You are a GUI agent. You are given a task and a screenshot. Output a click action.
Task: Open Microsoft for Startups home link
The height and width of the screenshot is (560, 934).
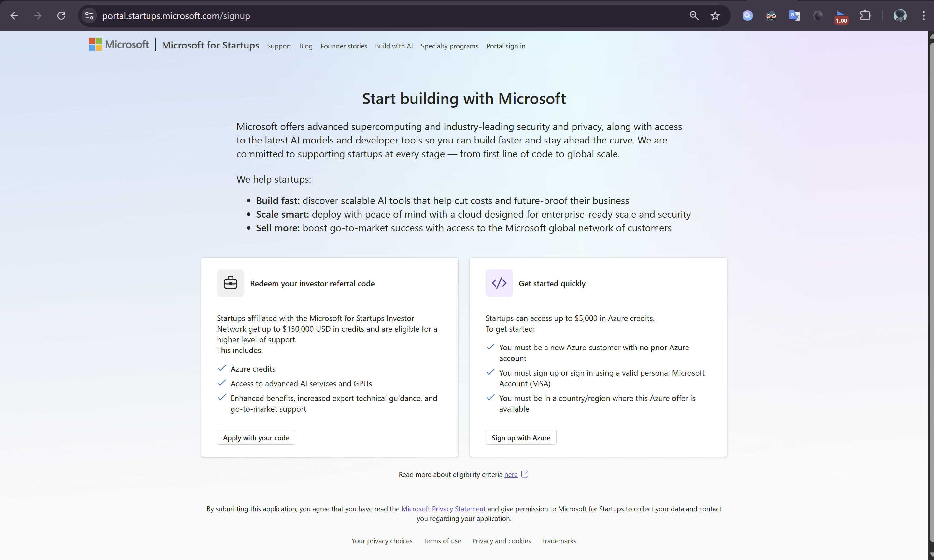pyautogui.click(x=210, y=45)
